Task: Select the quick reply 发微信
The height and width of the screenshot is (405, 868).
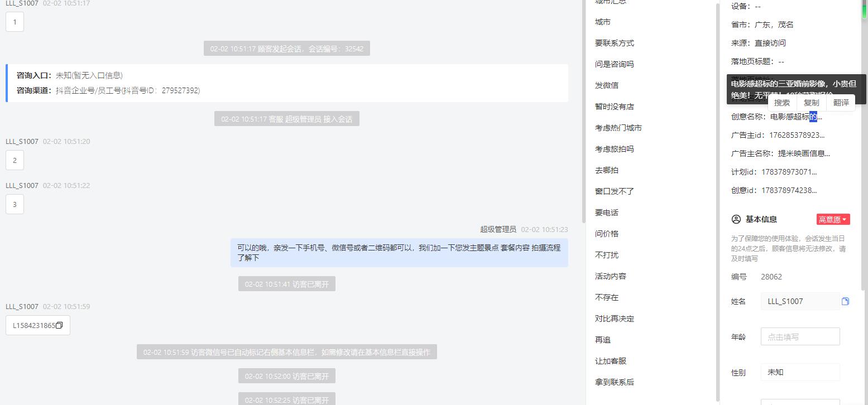Action: (607, 85)
